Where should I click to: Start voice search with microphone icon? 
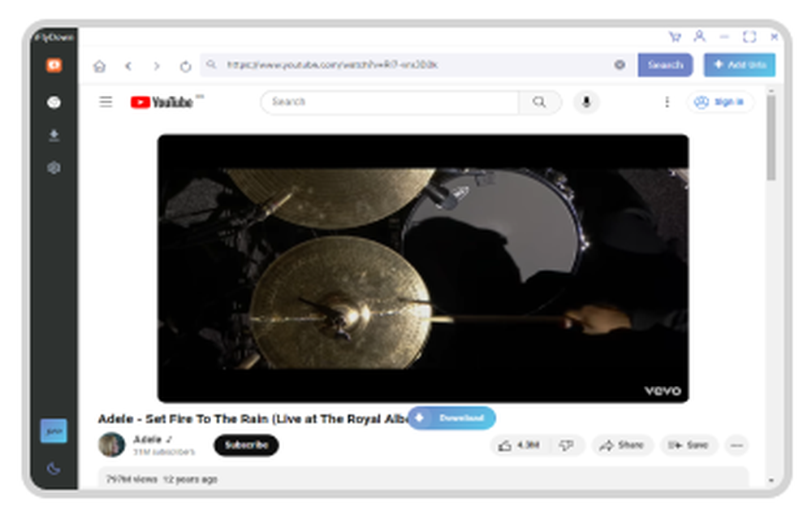tap(586, 102)
